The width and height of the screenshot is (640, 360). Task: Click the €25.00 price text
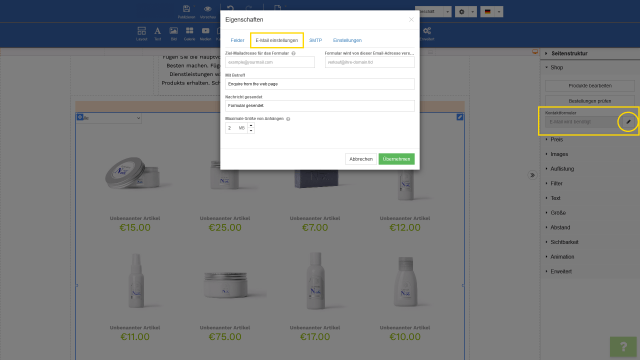(x=225, y=228)
